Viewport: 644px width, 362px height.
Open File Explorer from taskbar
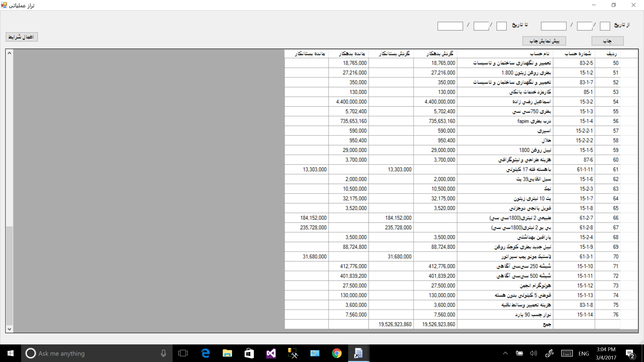tap(227, 353)
